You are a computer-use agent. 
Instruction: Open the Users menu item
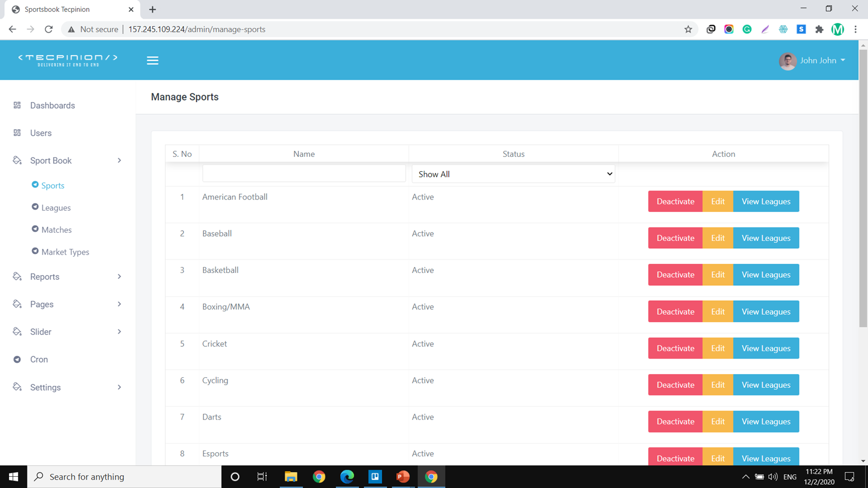pos(41,133)
